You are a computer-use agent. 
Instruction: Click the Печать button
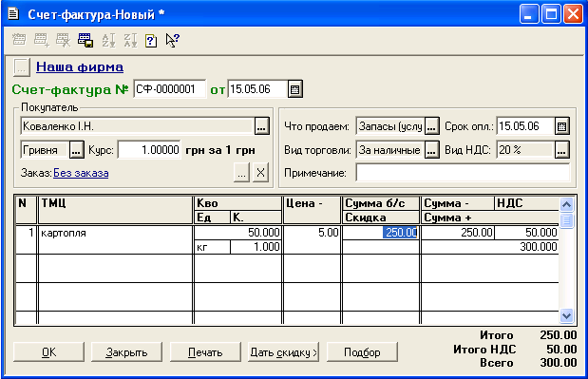point(205,352)
